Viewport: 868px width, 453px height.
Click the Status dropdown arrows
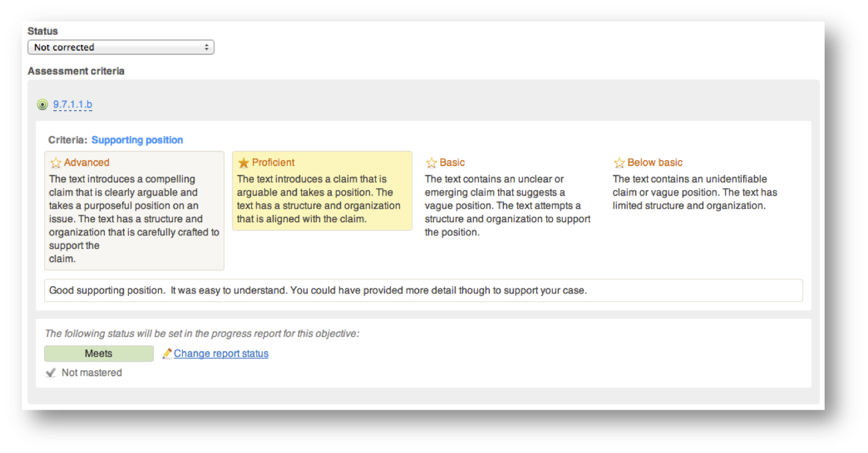[206, 47]
